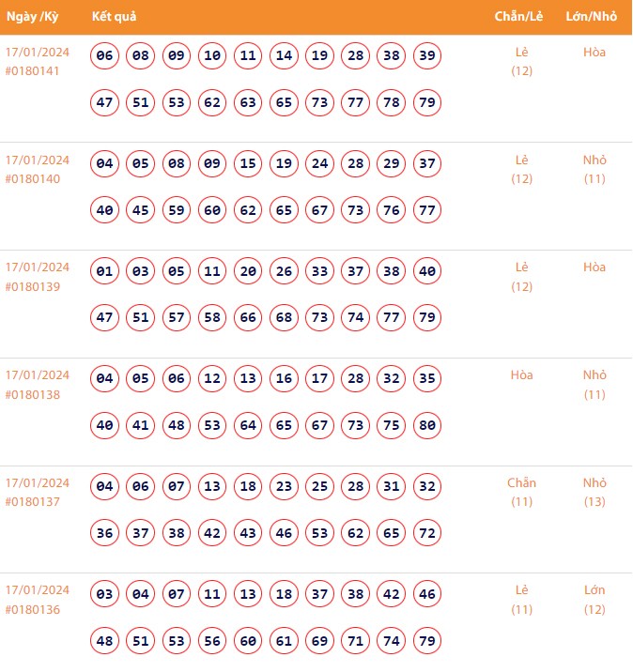
Task: Click the "Nhỏ (13)" result label
Action: tap(594, 492)
